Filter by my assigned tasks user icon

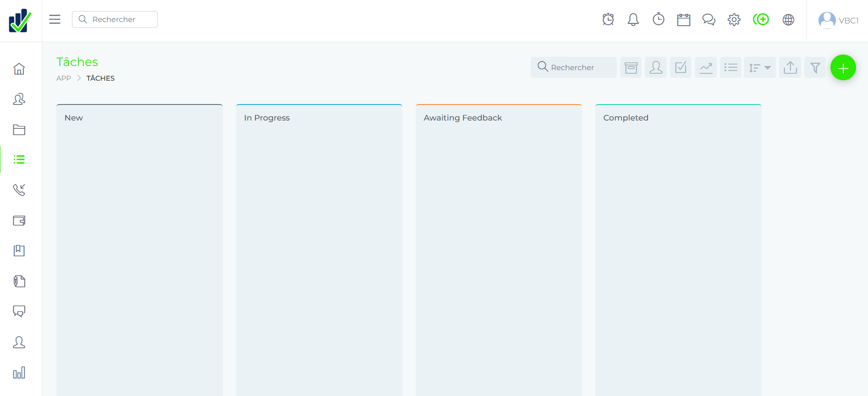[656, 68]
